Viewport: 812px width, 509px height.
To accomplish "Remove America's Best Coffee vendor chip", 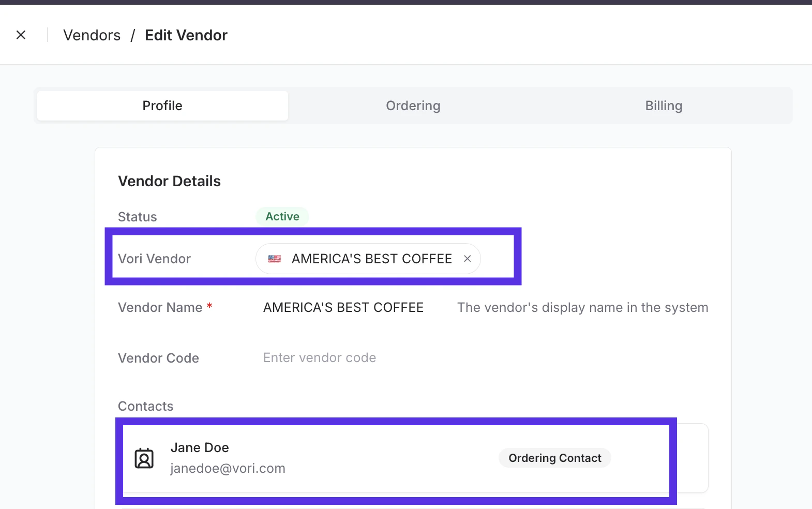I will [468, 259].
